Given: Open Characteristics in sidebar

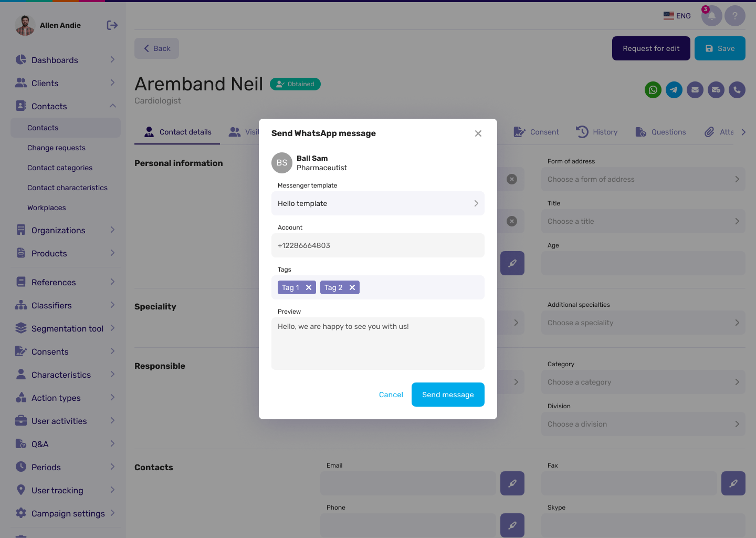Looking at the screenshot, I should pos(66,375).
